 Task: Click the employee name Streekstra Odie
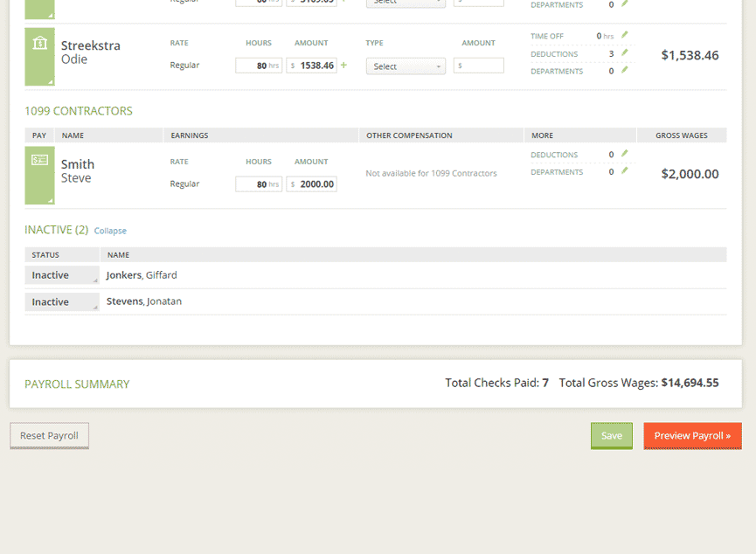point(91,52)
